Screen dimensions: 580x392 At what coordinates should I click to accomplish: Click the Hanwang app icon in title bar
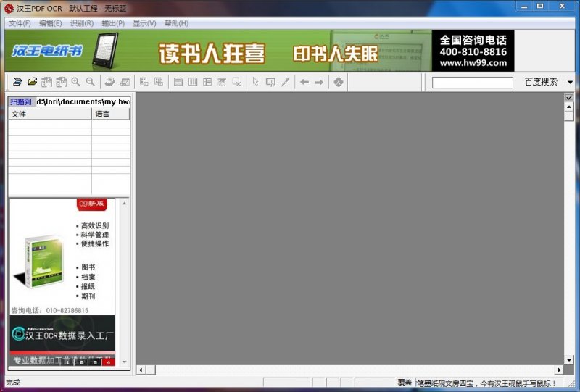[x=9, y=8]
